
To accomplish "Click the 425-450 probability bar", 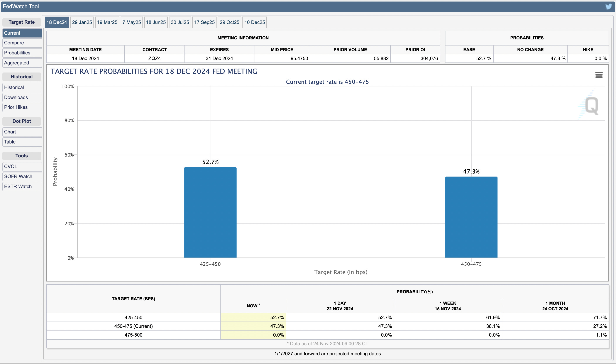I will coord(210,212).
